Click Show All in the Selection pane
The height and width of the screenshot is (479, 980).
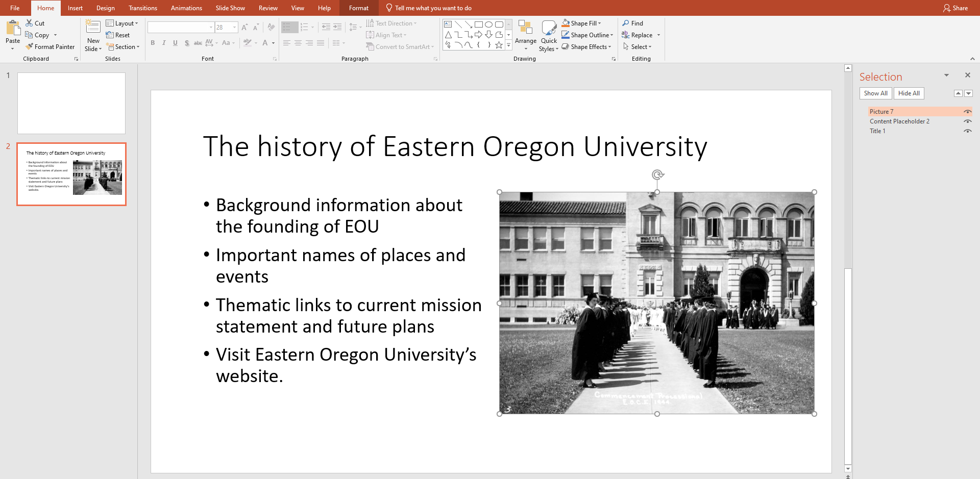coord(875,93)
